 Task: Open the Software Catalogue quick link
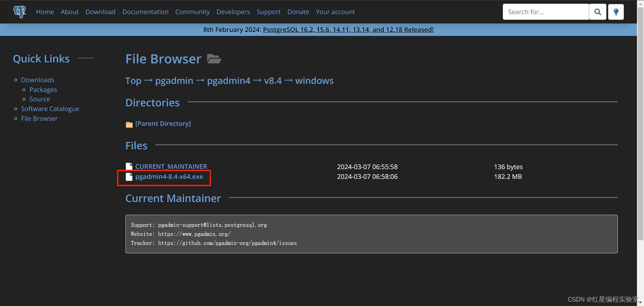click(50, 109)
